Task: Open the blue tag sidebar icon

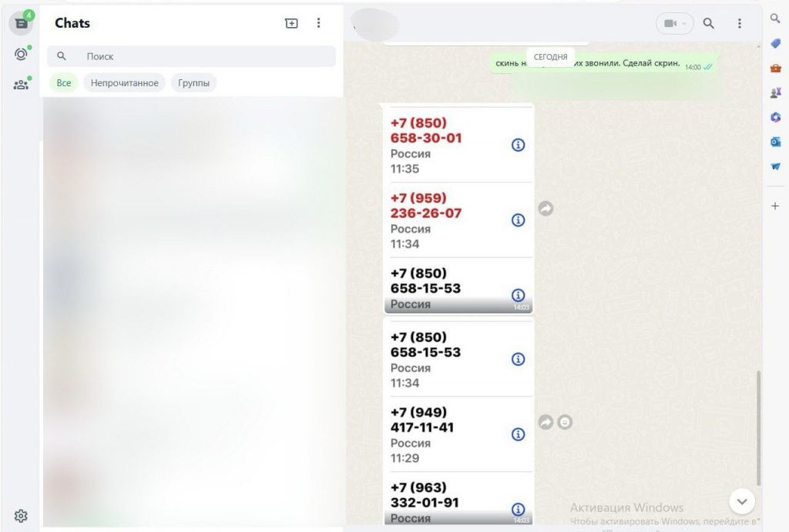Action: [775, 44]
